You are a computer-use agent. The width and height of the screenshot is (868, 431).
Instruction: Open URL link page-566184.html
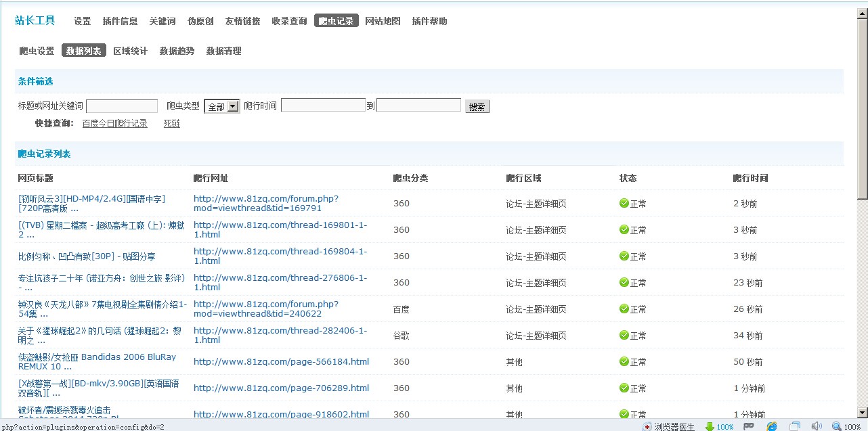coord(281,362)
